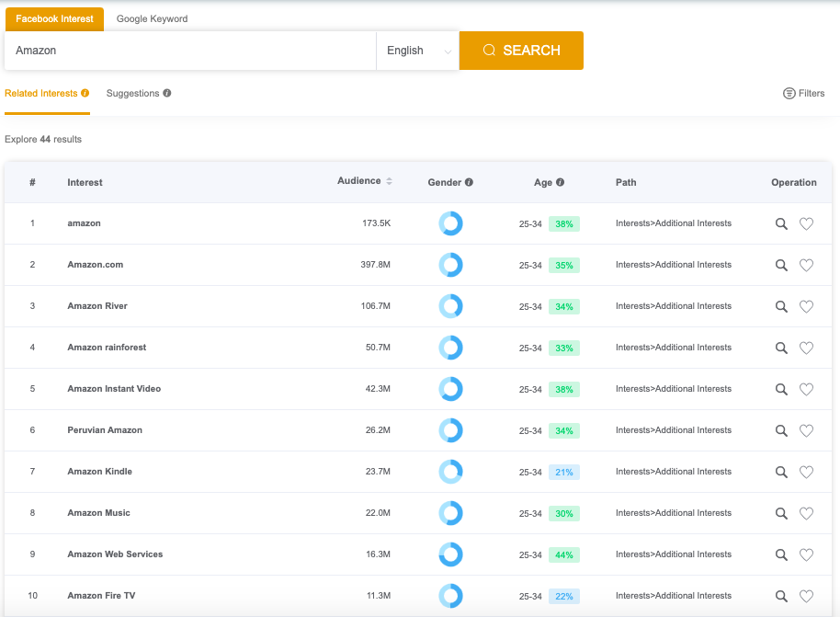Favorite Amazon Fire TV with heart icon

pos(806,596)
